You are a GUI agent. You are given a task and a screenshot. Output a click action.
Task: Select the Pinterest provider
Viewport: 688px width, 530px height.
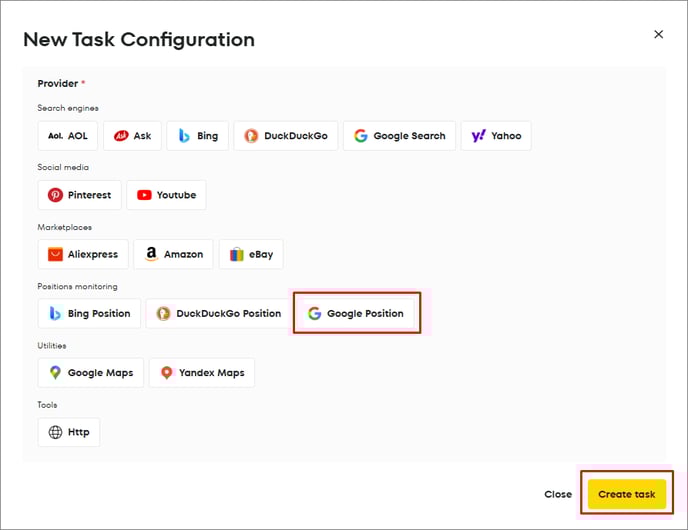pyautogui.click(x=79, y=195)
